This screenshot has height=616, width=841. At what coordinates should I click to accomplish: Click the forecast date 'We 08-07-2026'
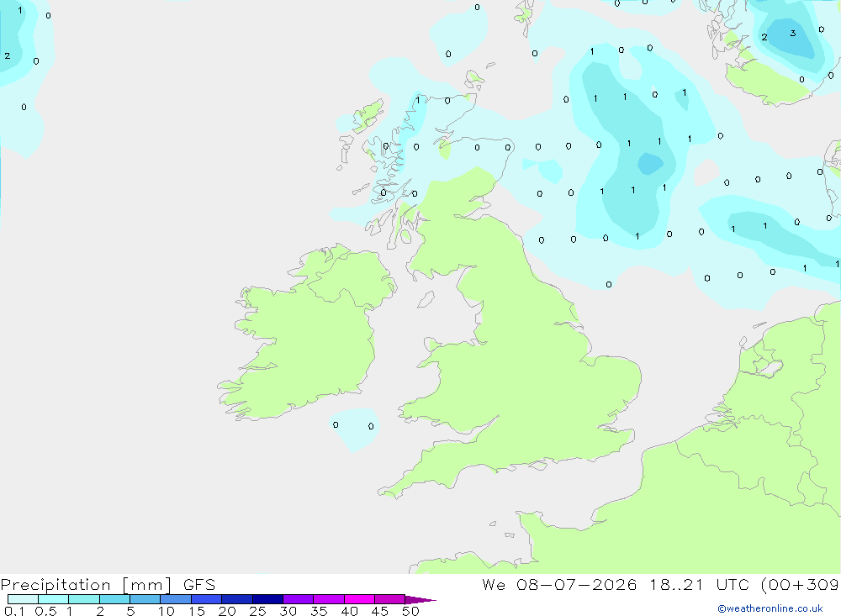(559, 584)
